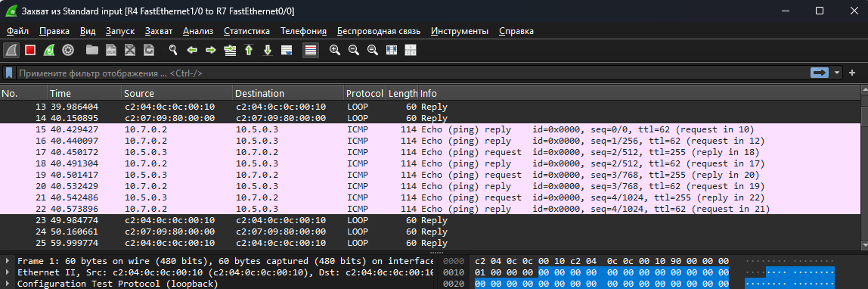Expand the Frame 1 details tree
The height and width of the screenshot is (289, 868).
8,261
